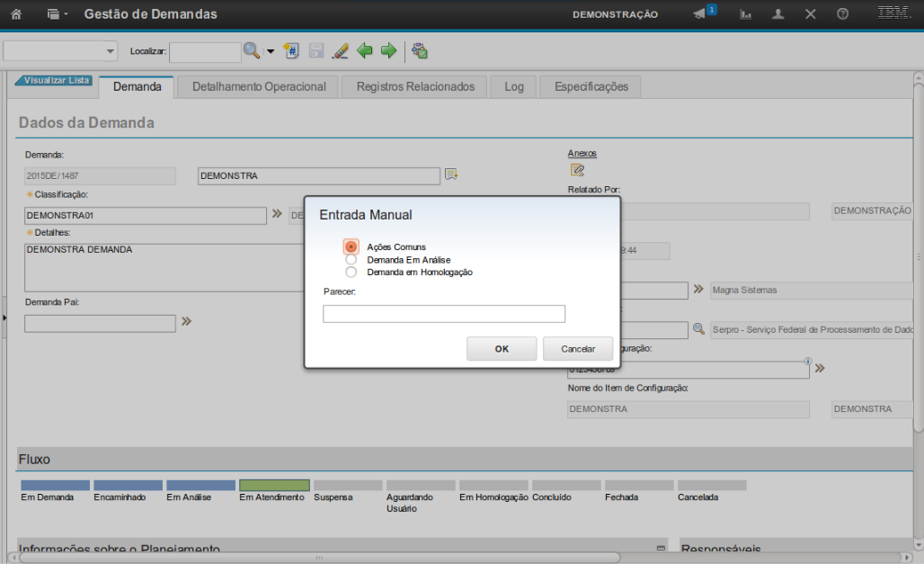Choose Demanda em Homologação radio option
This screenshot has width=924, height=564.
click(351, 272)
